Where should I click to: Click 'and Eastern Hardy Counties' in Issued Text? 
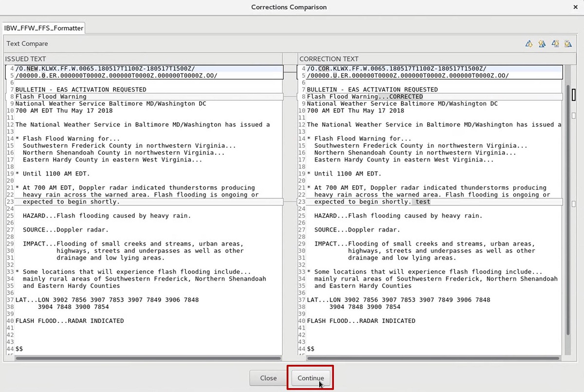click(71, 286)
